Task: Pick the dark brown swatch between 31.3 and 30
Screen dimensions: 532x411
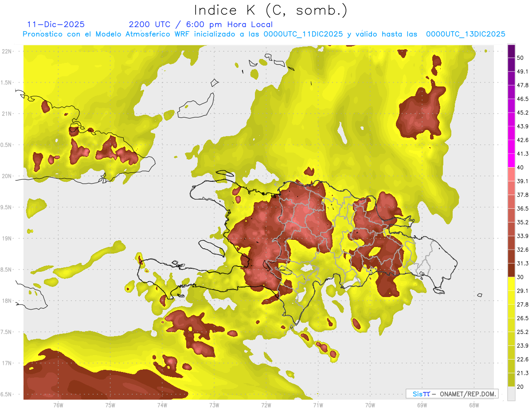Action: [x=511, y=270]
